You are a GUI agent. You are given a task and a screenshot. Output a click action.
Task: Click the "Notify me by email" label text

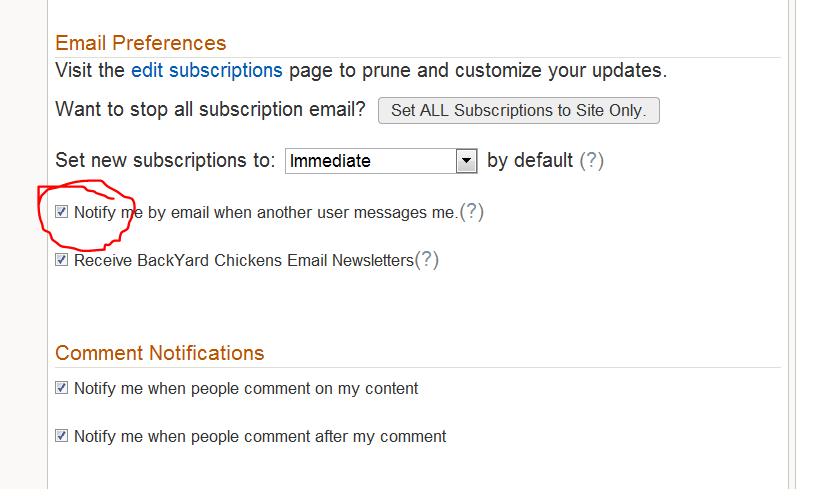coord(265,213)
